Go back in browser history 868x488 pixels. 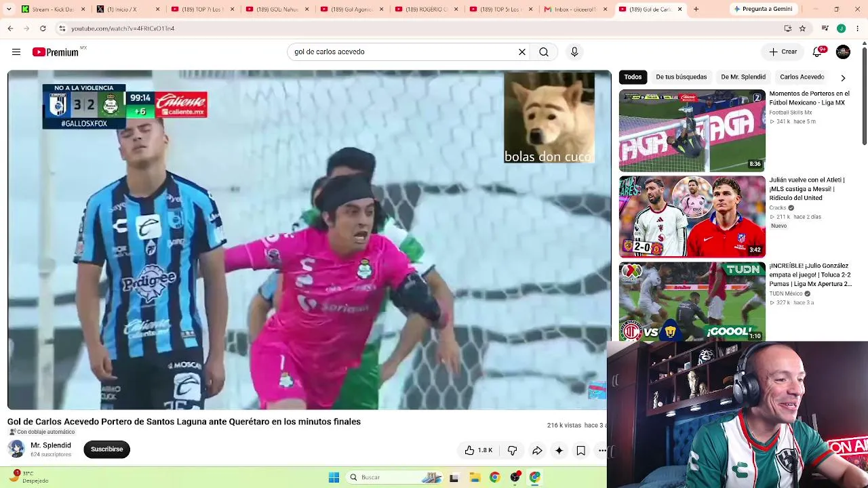tap(10, 28)
